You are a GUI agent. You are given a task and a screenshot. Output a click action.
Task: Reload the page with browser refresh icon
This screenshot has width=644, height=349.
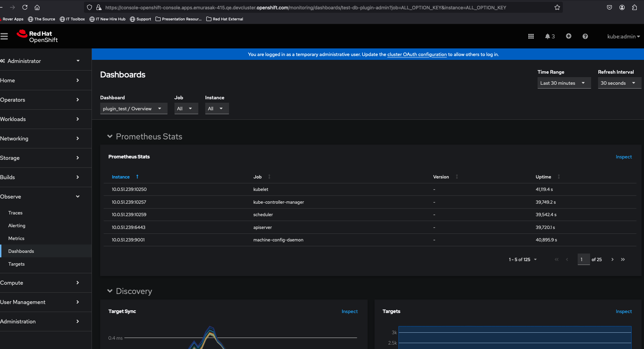(x=25, y=7)
